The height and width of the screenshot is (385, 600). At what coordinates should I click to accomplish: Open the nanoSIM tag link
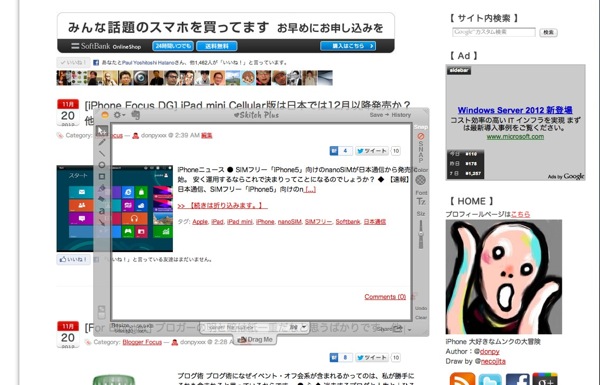[x=289, y=222]
